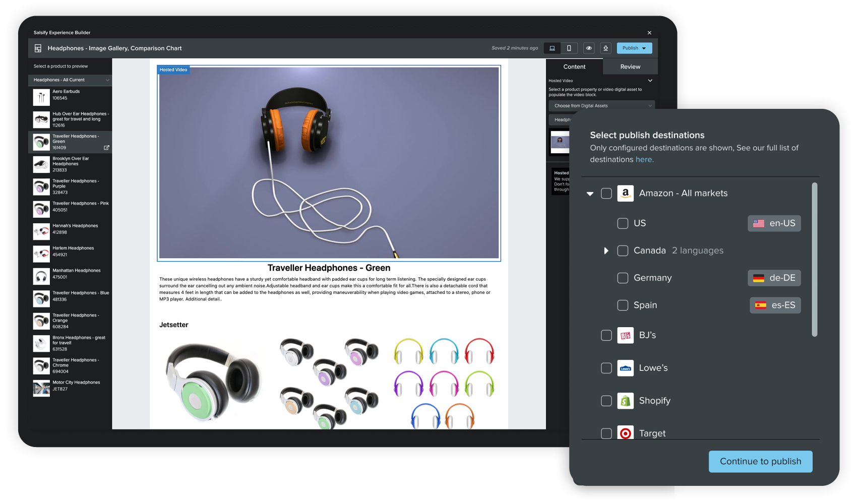Check the Amazon - All markets checkbox
The image size is (857, 504).
point(606,194)
